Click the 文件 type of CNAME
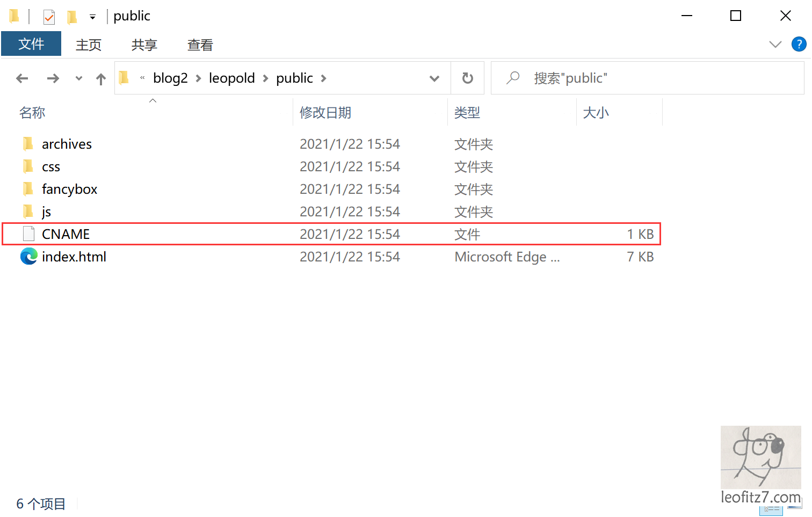The image size is (812, 517). 467,234
